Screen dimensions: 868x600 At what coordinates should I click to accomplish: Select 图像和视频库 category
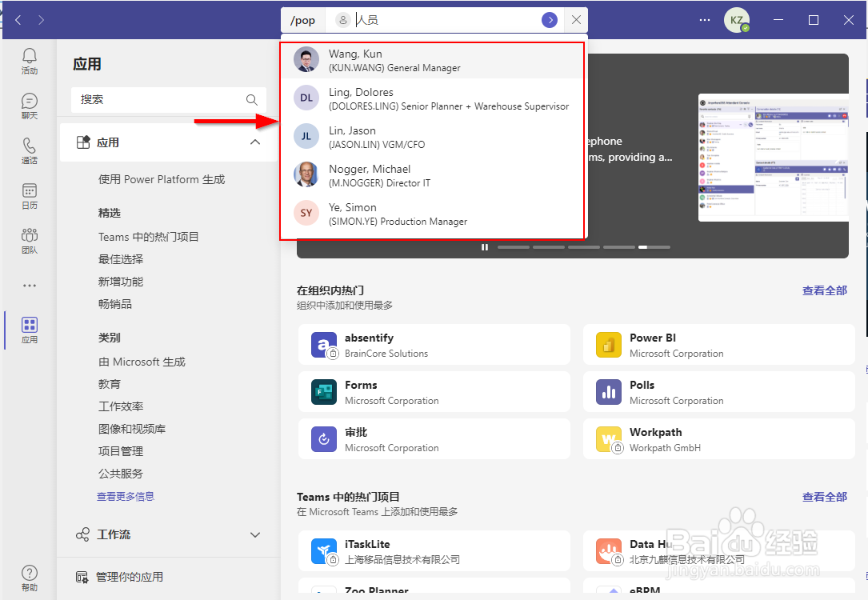[132, 429]
